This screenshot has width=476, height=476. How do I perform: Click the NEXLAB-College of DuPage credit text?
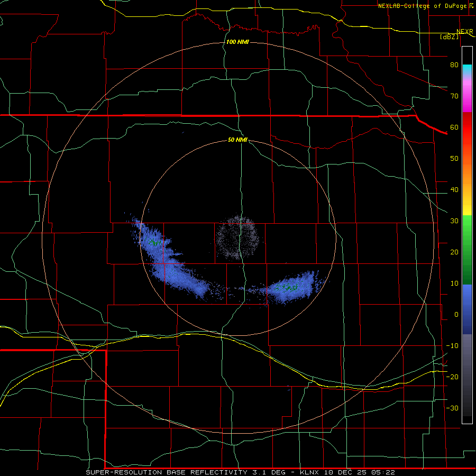[423, 6]
